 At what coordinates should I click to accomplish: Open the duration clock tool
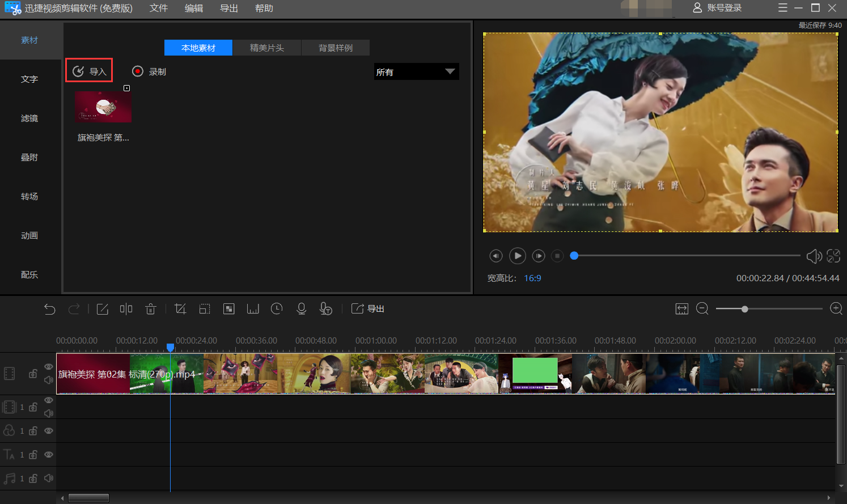277,308
